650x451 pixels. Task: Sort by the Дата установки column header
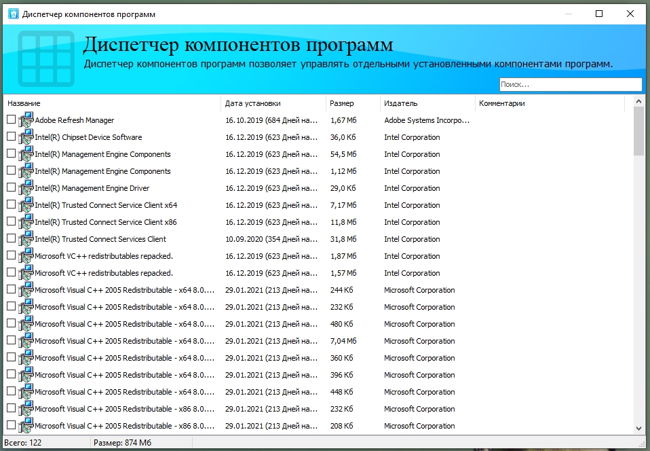coord(274,104)
